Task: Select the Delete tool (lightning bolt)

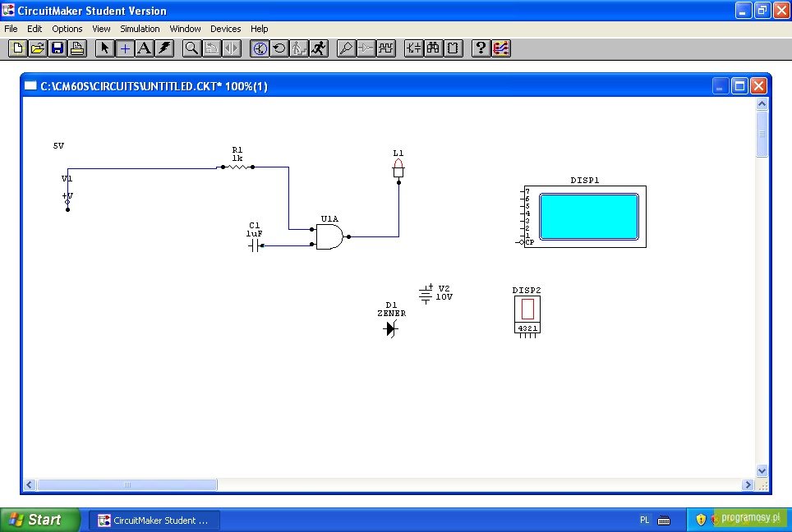Action: (164, 48)
